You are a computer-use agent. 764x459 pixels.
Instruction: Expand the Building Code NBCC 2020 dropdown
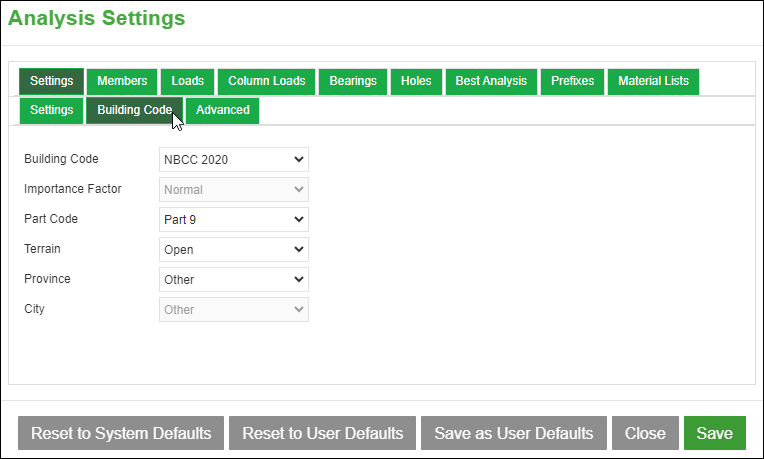234,160
